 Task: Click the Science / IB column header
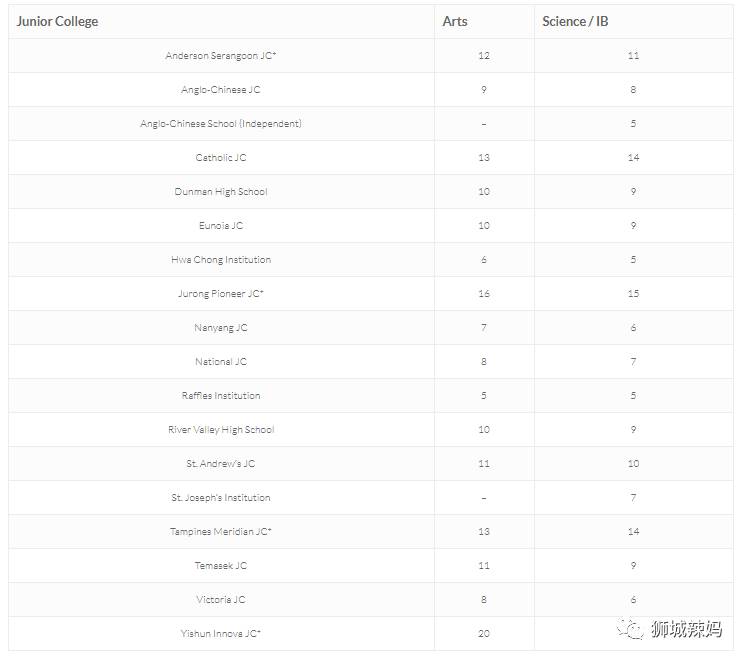[x=575, y=21]
